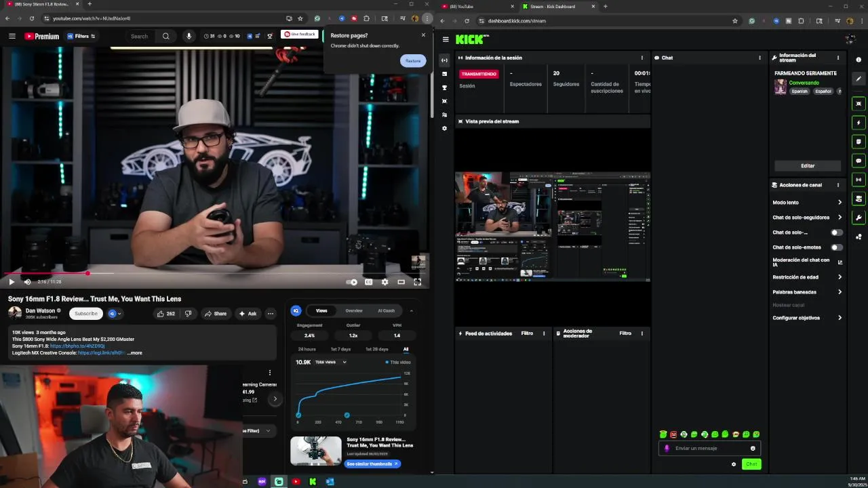
Task: Enter fullscreen on the YouTube player
Action: (x=417, y=282)
